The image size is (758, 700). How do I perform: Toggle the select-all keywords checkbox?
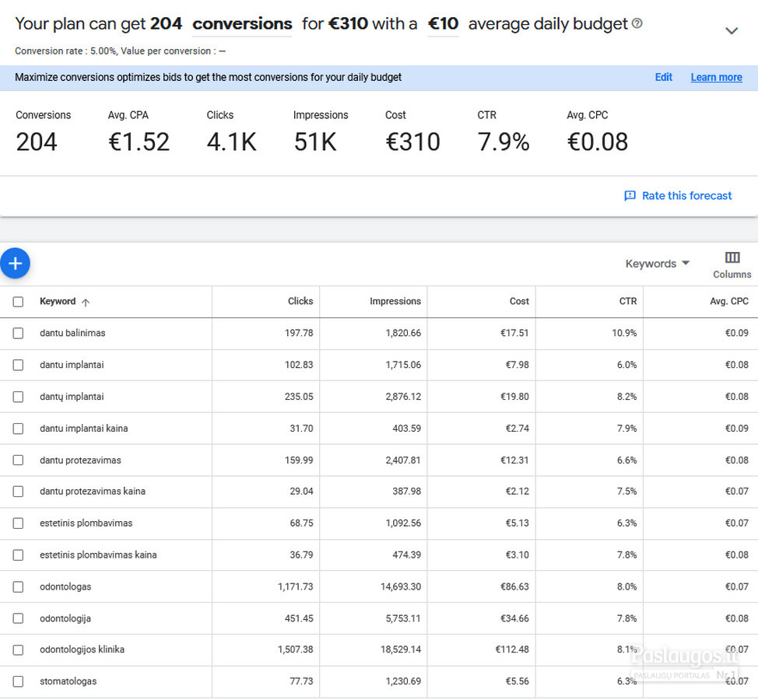[x=18, y=302]
